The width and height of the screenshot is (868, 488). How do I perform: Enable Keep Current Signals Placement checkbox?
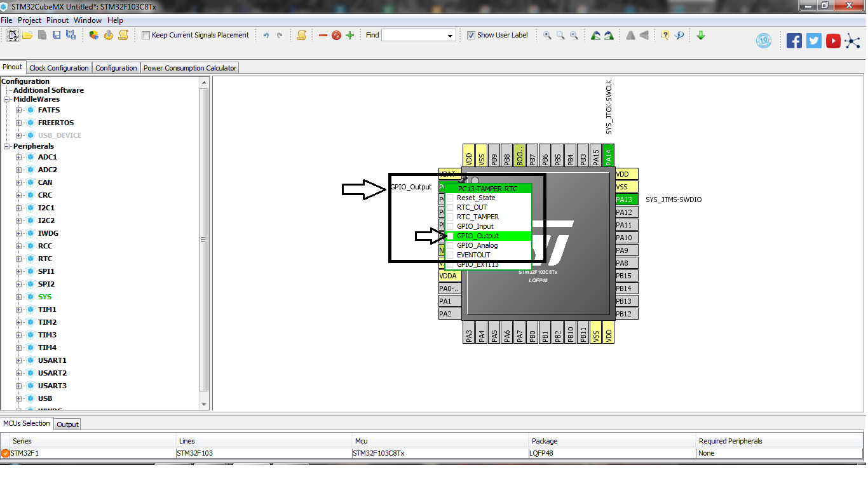click(x=146, y=36)
